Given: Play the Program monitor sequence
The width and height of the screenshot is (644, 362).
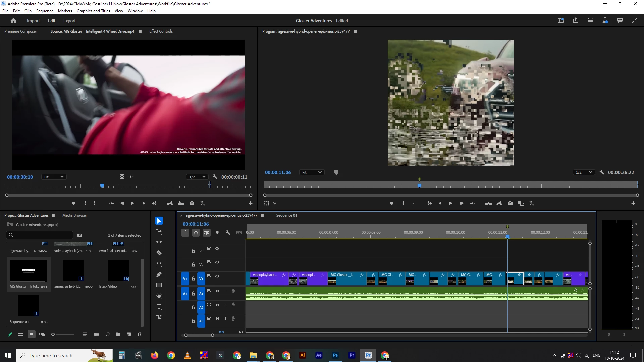Looking at the screenshot, I should pyautogui.click(x=451, y=203).
